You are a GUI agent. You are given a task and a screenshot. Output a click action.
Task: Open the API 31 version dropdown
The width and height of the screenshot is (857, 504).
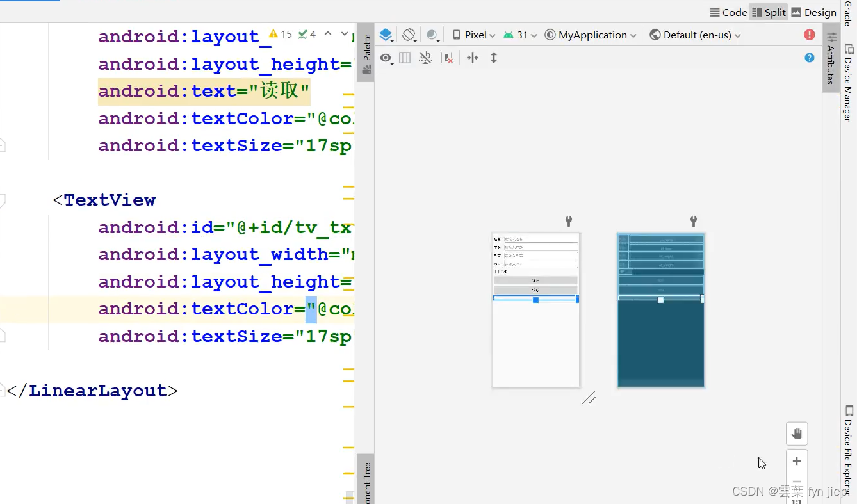(519, 35)
